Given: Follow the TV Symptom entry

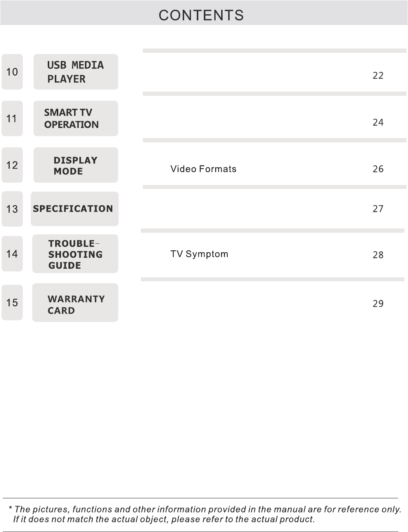Looking at the screenshot, I should point(199,254).
